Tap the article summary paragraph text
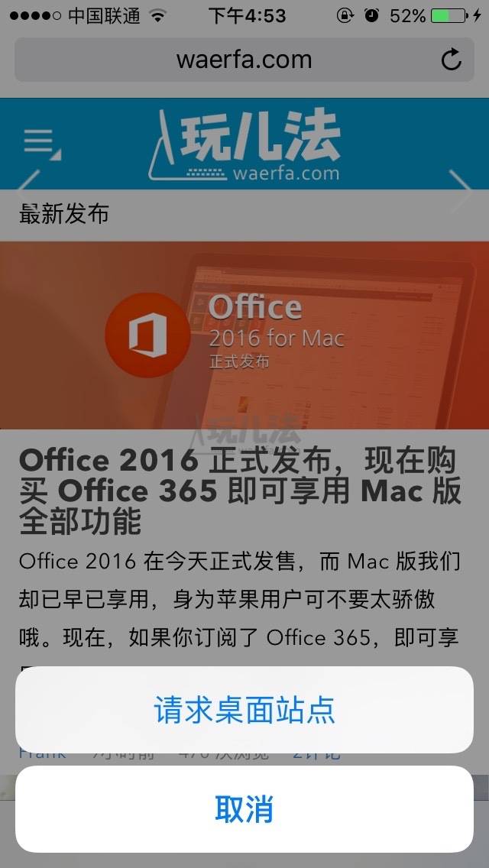 point(239,600)
